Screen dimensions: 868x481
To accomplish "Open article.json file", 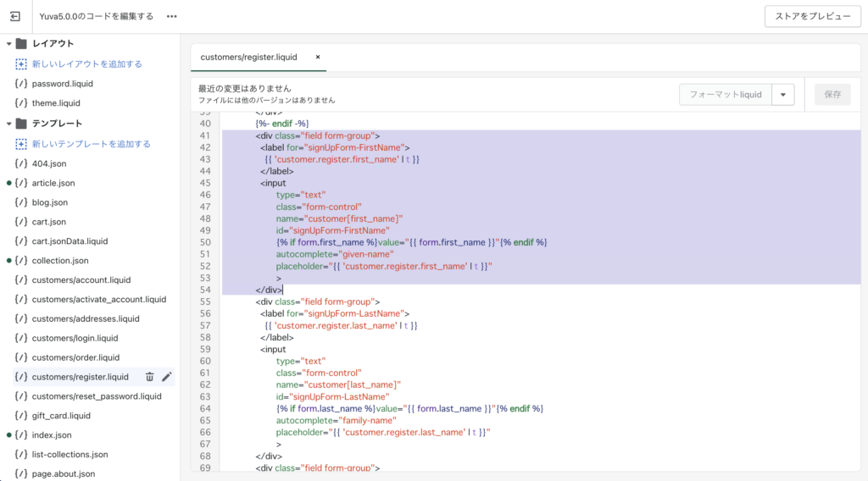I will 53,183.
